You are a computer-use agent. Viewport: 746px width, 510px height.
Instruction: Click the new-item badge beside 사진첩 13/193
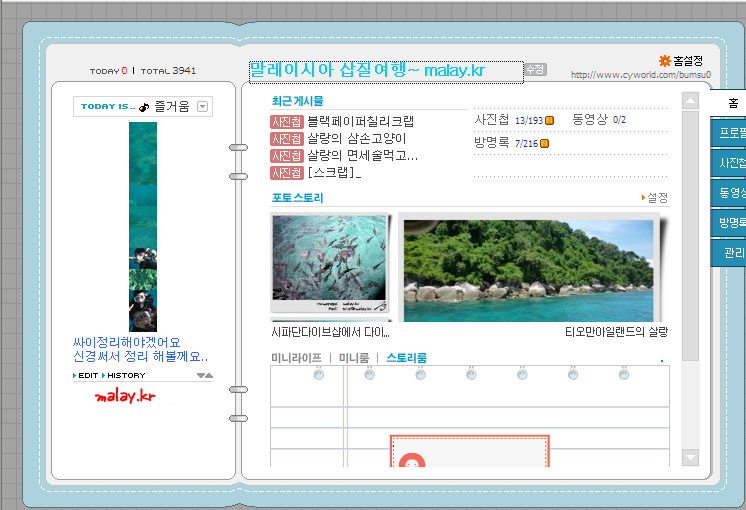(x=549, y=120)
